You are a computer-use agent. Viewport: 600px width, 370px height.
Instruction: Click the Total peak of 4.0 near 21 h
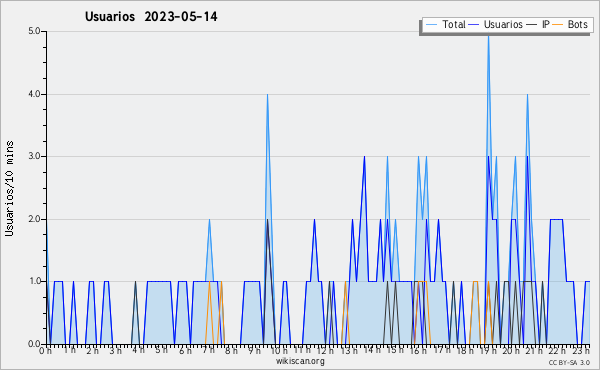point(527,95)
